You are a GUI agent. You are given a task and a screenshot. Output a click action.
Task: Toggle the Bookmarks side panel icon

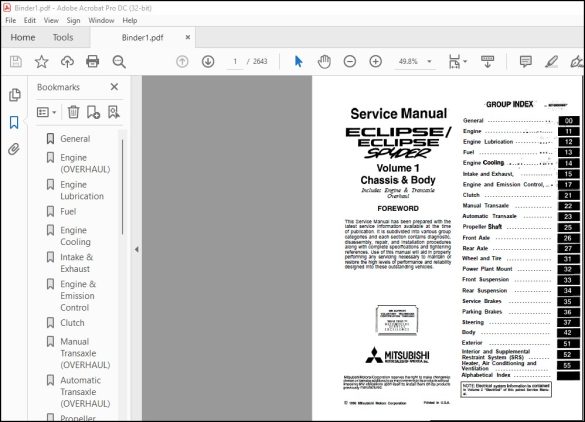[14, 122]
